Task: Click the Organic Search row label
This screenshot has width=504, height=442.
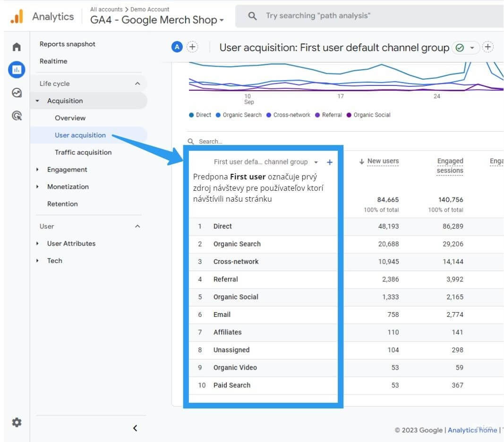Action: pyautogui.click(x=237, y=244)
